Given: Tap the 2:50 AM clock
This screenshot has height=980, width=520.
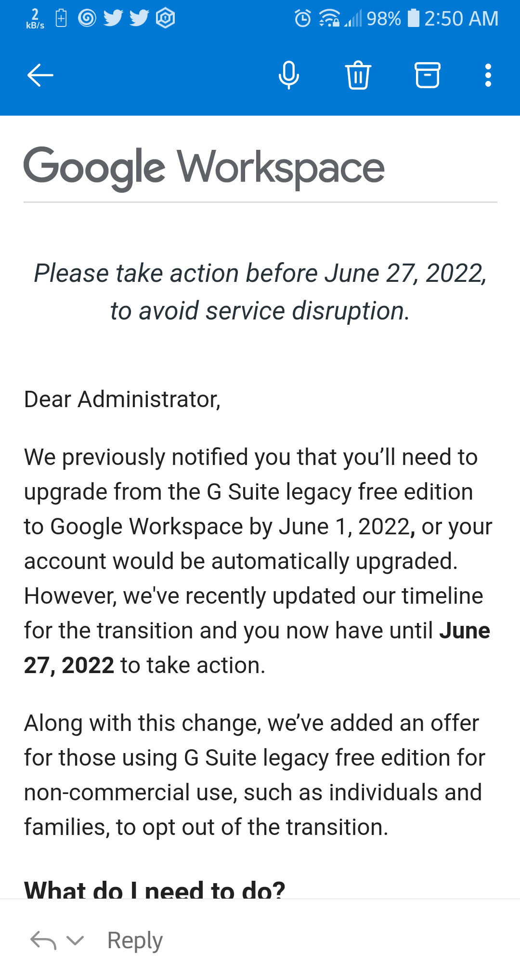Looking at the screenshot, I should click(x=461, y=19).
